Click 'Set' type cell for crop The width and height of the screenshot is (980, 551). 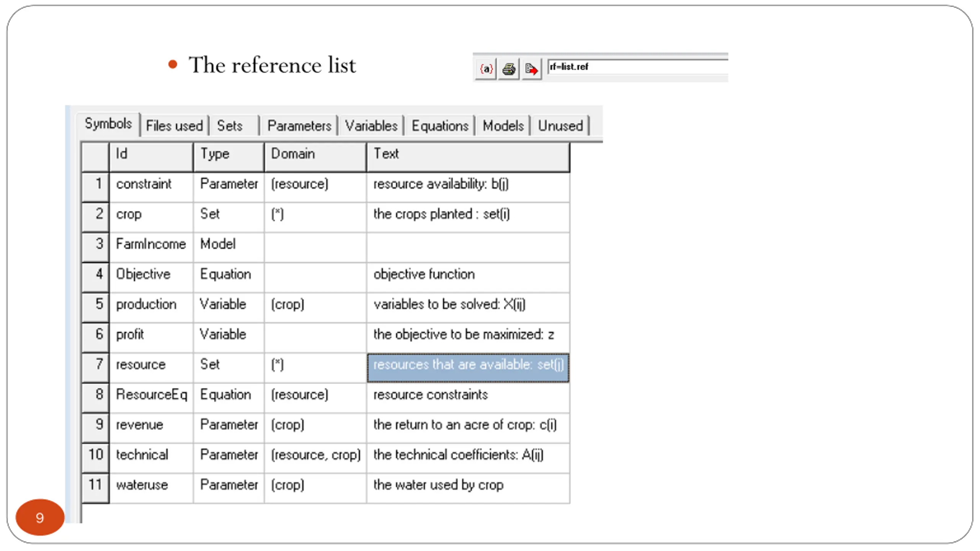coord(229,217)
